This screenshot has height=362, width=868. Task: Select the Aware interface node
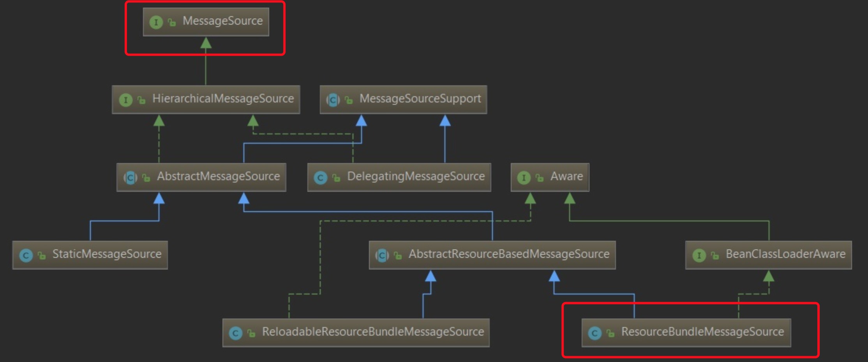tap(550, 177)
